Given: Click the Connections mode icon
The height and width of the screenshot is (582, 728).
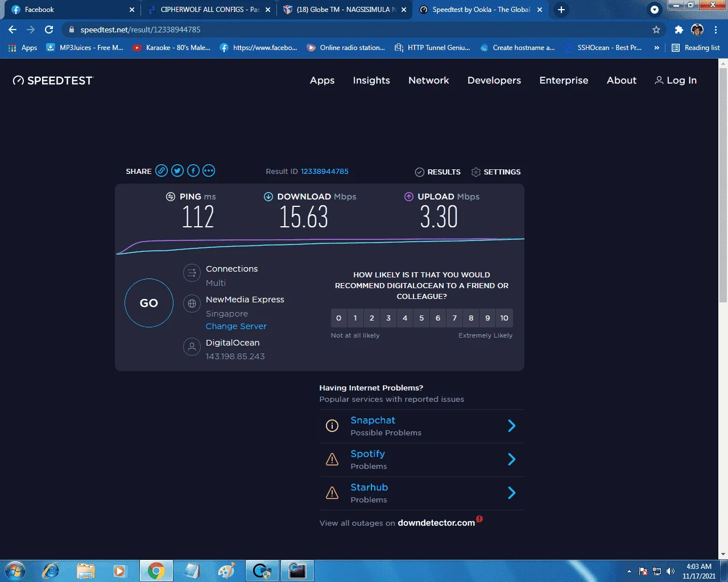Looking at the screenshot, I should pyautogui.click(x=192, y=273).
